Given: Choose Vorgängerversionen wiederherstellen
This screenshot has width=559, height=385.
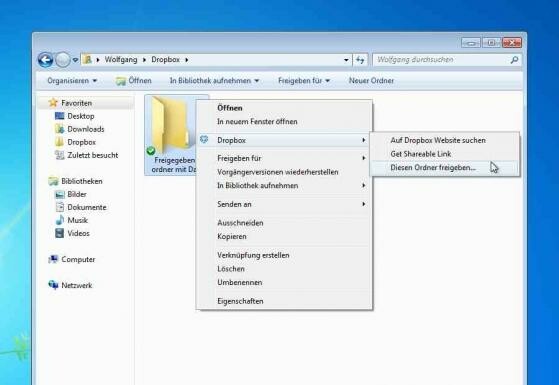Looking at the screenshot, I should click(x=284, y=172).
